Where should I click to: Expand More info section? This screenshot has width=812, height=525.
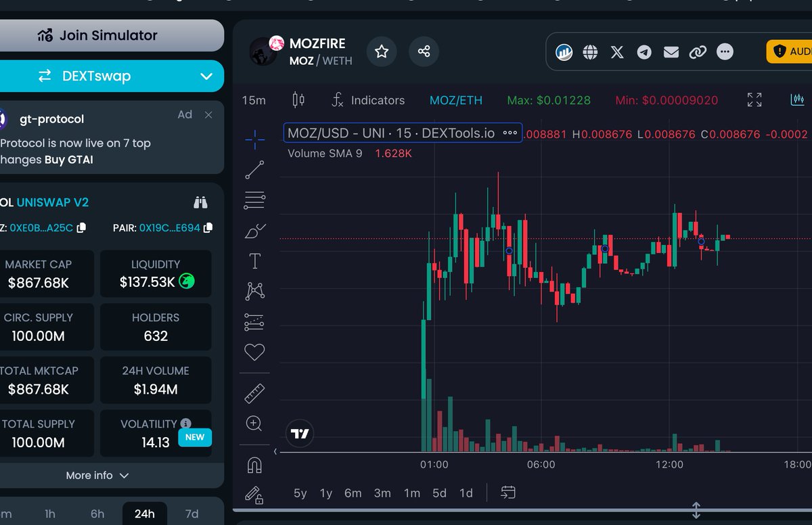97,476
